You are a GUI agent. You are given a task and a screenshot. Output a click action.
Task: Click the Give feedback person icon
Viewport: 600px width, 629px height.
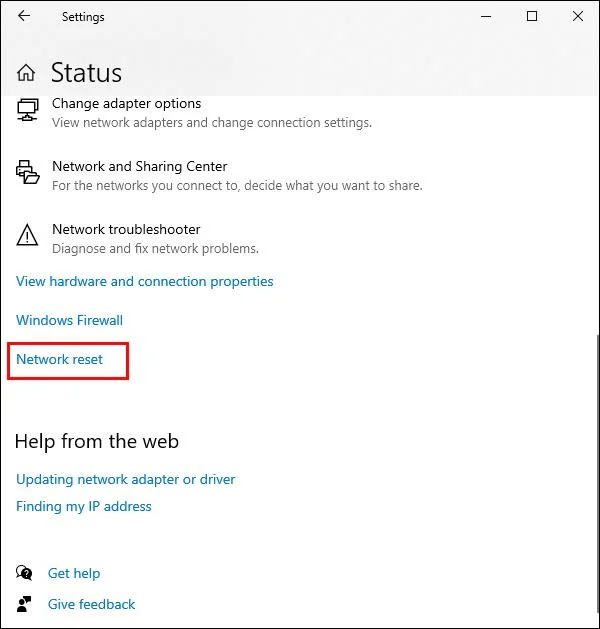[x=25, y=604]
